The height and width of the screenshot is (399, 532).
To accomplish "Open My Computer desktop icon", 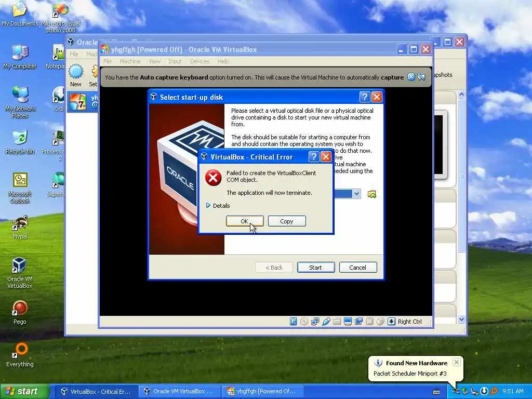I will (20, 57).
